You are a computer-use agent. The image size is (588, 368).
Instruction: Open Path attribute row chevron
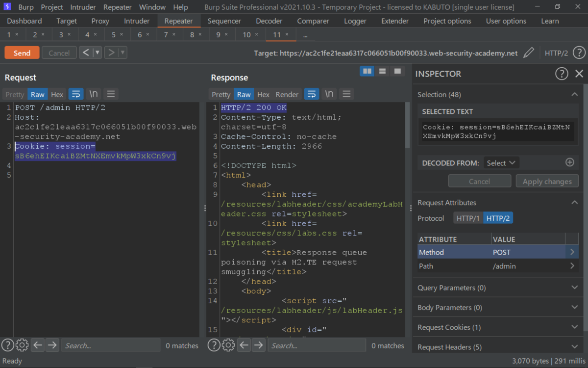pos(572,266)
